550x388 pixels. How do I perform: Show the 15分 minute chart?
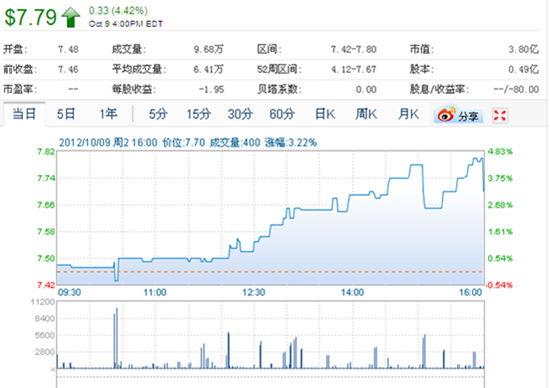click(x=199, y=114)
